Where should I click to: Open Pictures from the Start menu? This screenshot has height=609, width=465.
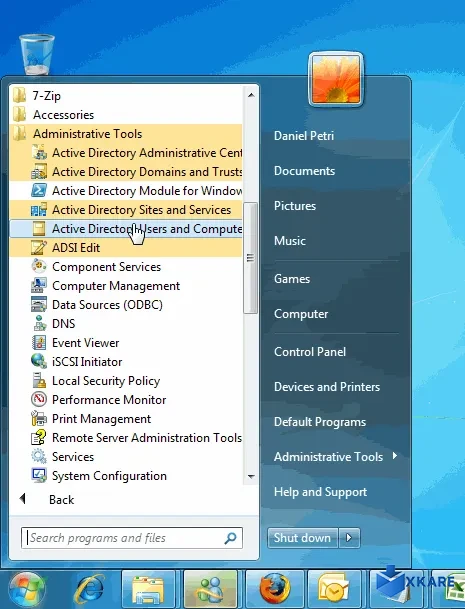pyautogui.click(x=295, y=205)
